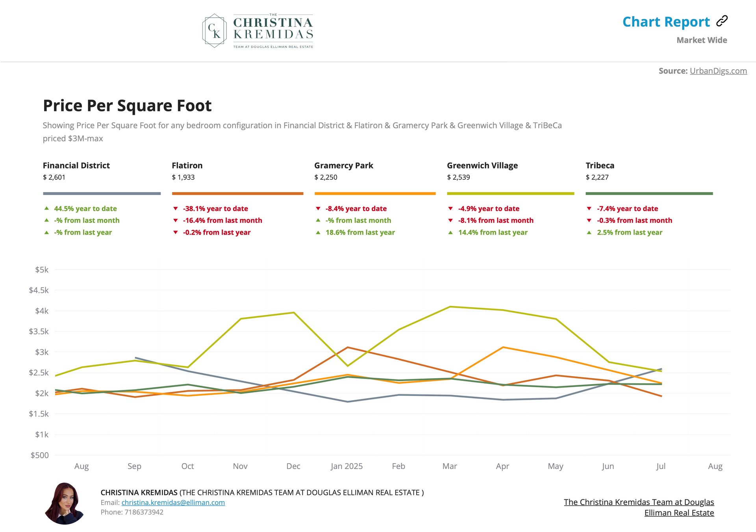756x532 pixels.
Task: Click the red down arrow beside Flatiron year to date
Action: (x=176, y=209)
